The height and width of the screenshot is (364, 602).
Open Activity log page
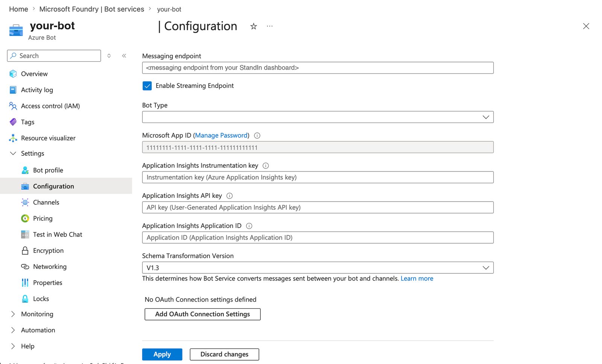[x=37, y=90]
